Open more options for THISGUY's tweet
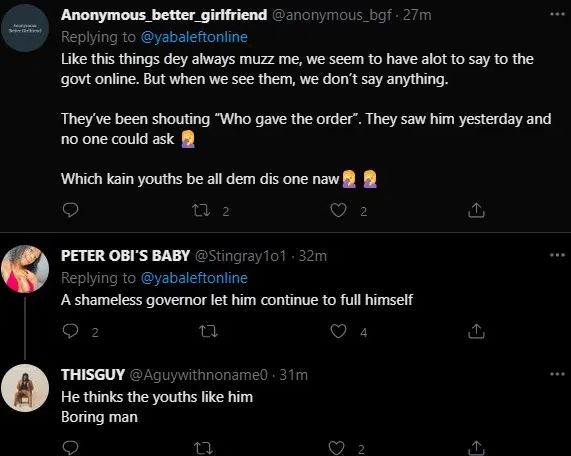571x456 pixels. pos(557,374)
